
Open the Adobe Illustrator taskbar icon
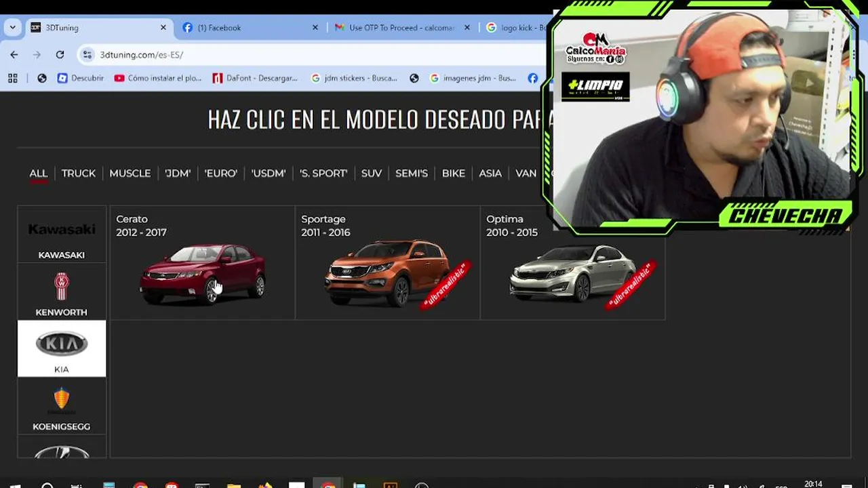click(391, 485)
